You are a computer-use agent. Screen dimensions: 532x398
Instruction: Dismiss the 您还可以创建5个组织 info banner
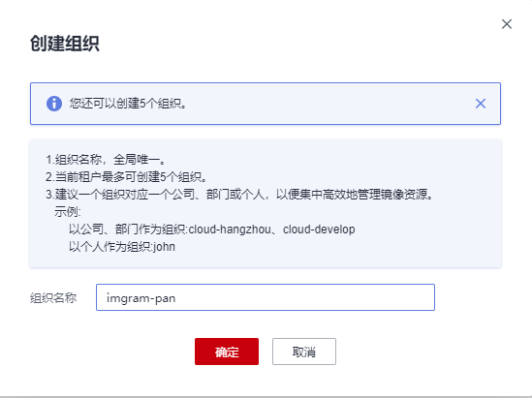[481, 104]
